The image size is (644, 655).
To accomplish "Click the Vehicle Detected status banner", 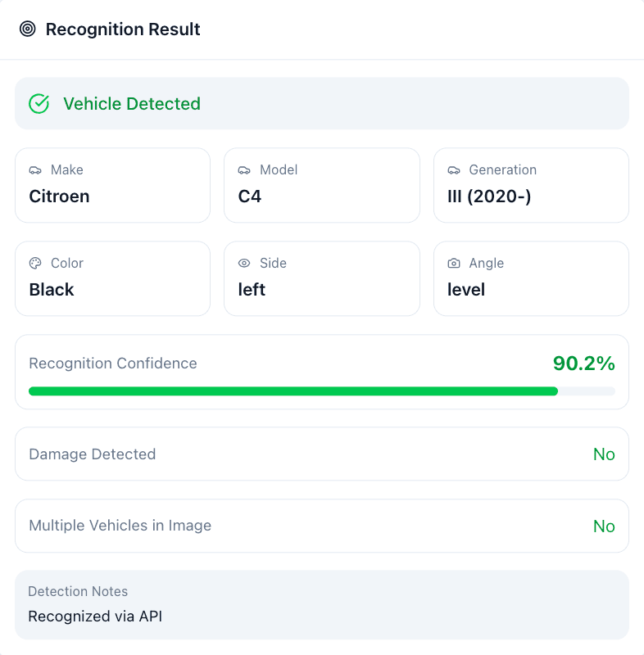I will tap(322, 103).
